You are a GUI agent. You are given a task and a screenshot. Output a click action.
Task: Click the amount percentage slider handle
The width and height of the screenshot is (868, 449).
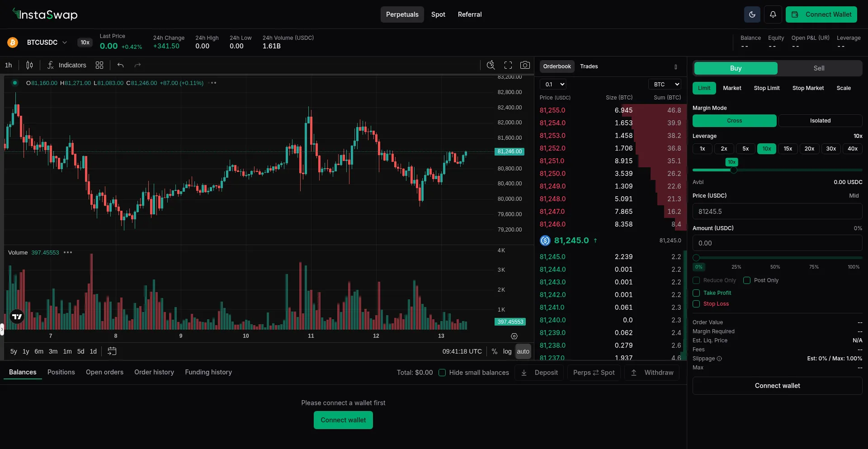[696, 258]
